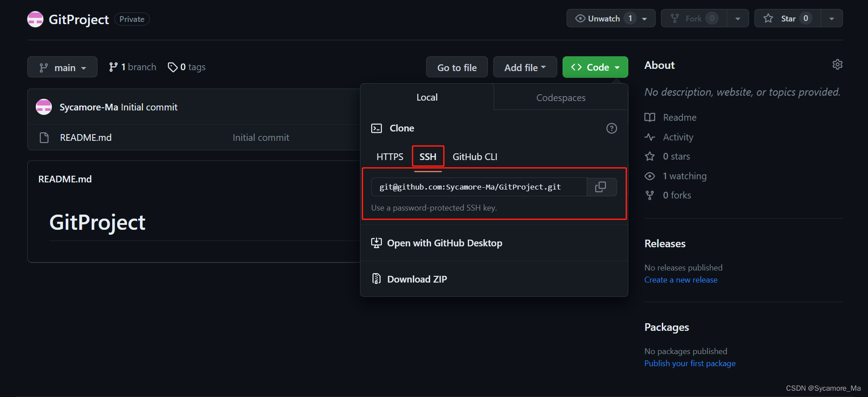Viewport: 868px width, 397px height.
Task: Open the Activity link
Action: tap(678, 137)
